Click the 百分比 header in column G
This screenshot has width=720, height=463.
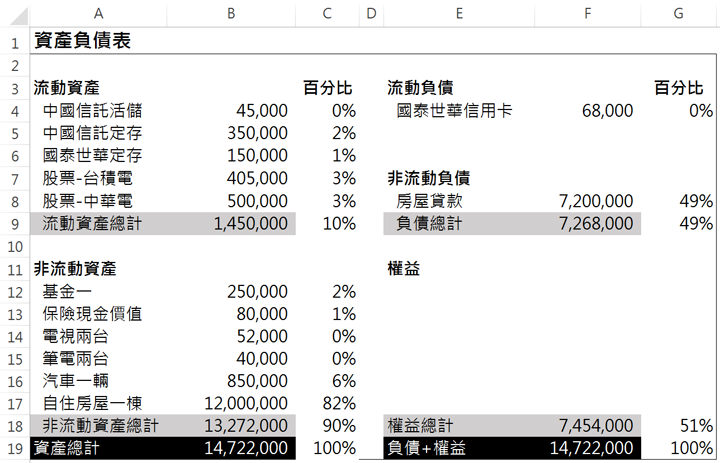point(679,88)
